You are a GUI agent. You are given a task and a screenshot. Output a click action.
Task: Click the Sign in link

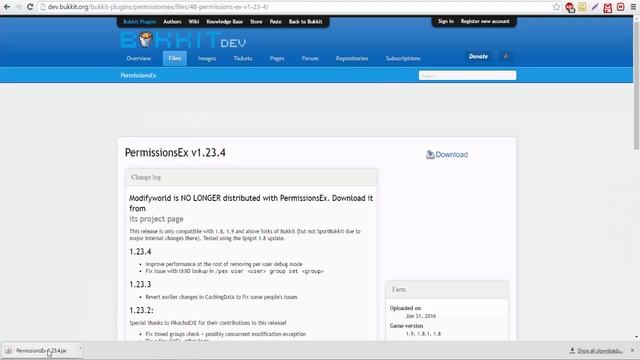click(x=446, y=21)
